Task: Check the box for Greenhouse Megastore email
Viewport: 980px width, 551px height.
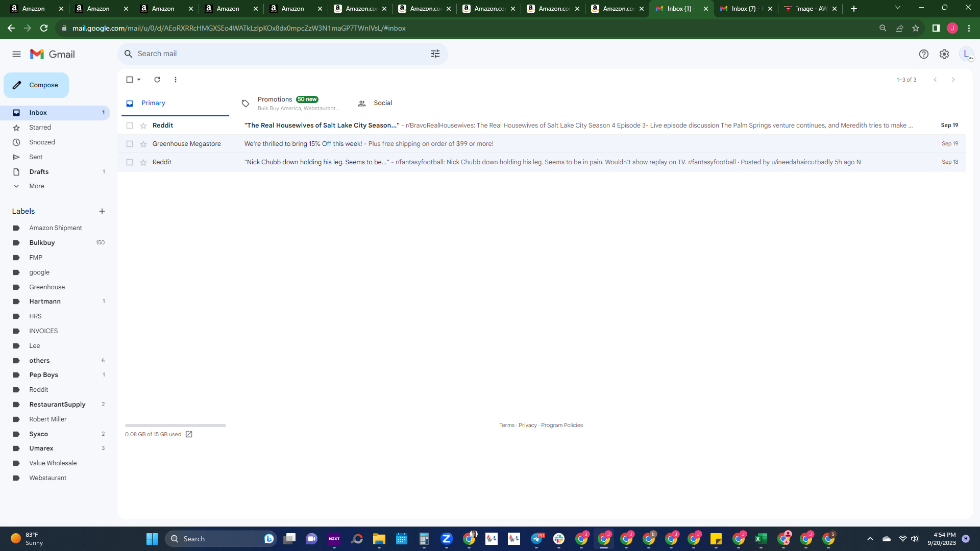Action: [130, 144]
